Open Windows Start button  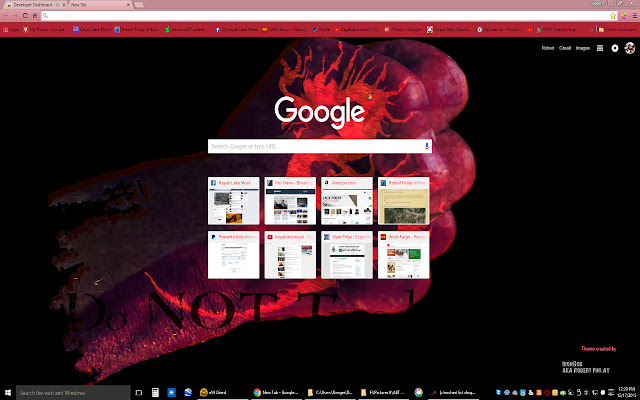[x=8, y=393]
